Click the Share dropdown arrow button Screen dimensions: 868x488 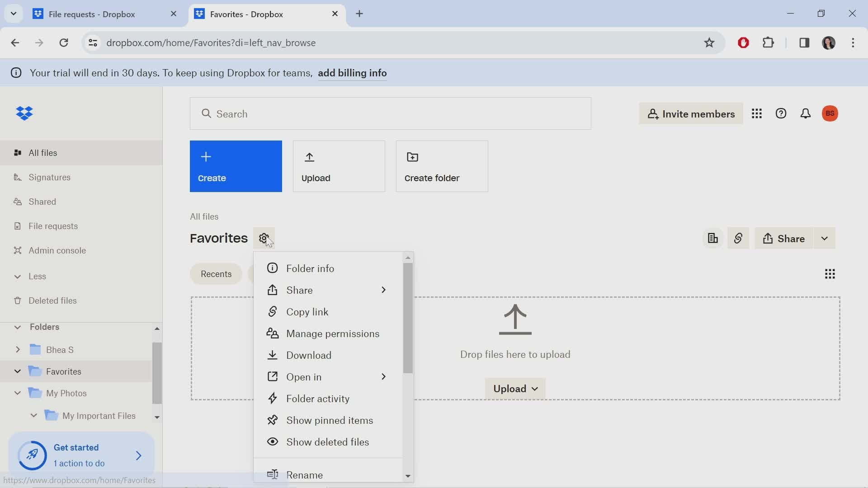pyautogui.click(x=825, y=238)
